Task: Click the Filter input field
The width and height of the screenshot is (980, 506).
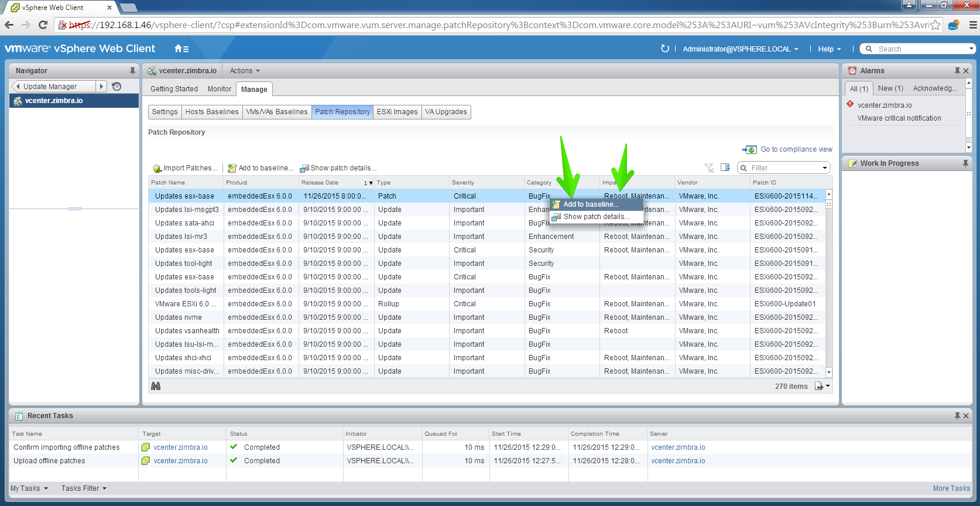Action: tap(783, 168)
